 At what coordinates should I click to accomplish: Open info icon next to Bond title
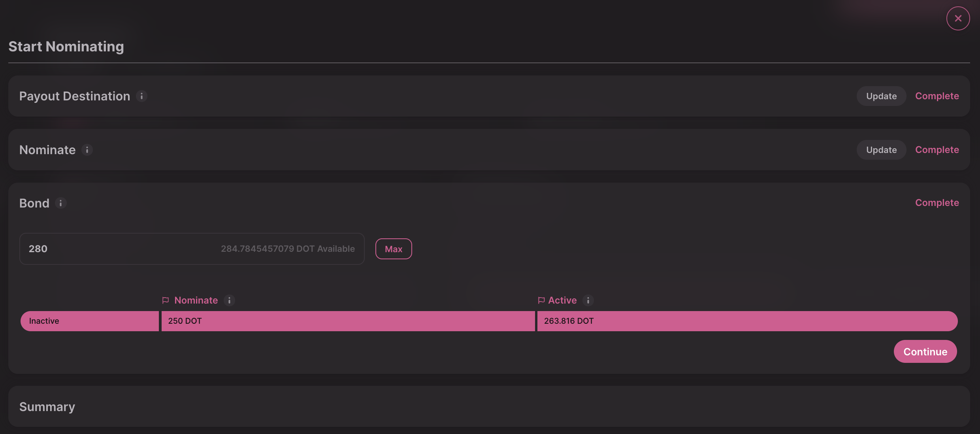click(60, 203)
